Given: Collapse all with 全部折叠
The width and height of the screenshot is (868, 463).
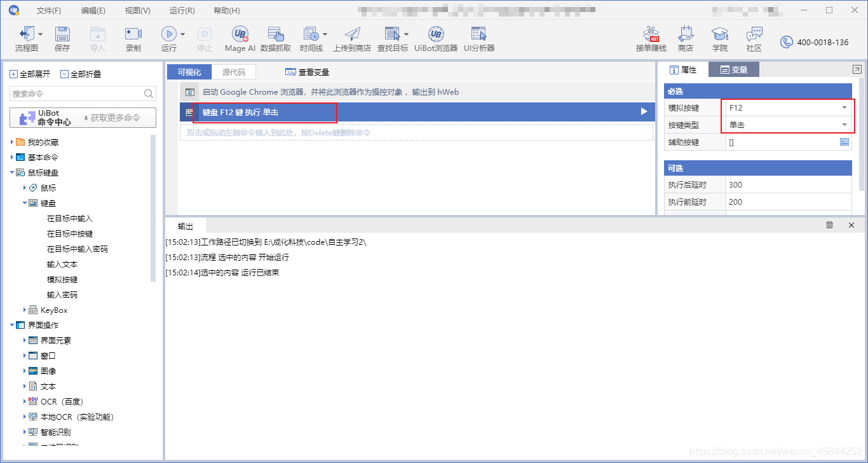Looking at the screenshot, I should tap(81, 74).
